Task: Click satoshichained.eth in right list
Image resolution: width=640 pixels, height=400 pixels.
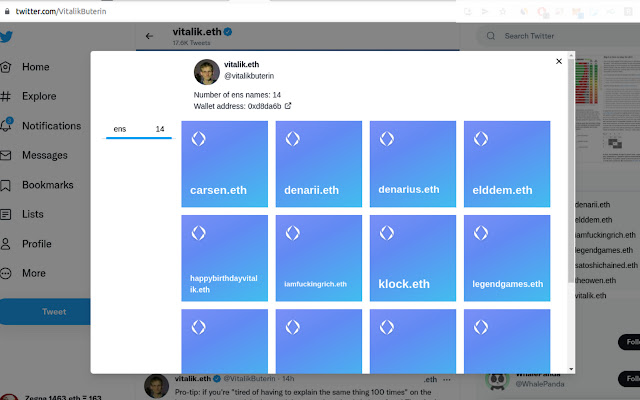Action: [606, 265]
